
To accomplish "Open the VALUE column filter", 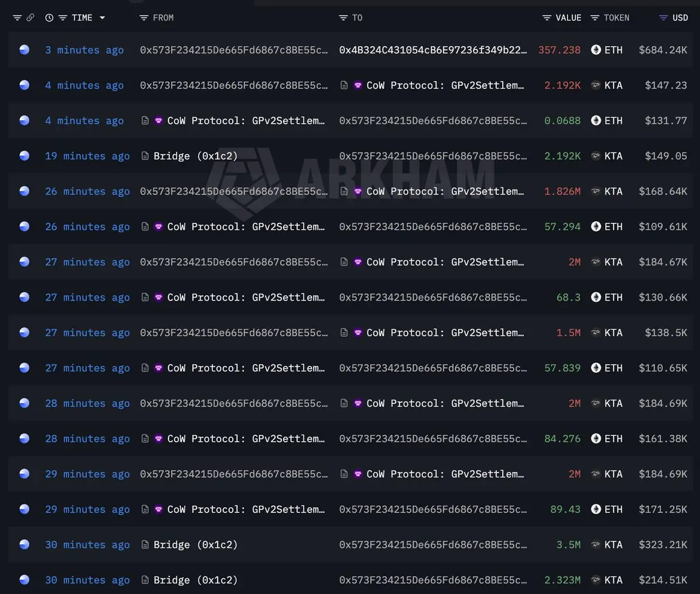I will click(547, 18).
